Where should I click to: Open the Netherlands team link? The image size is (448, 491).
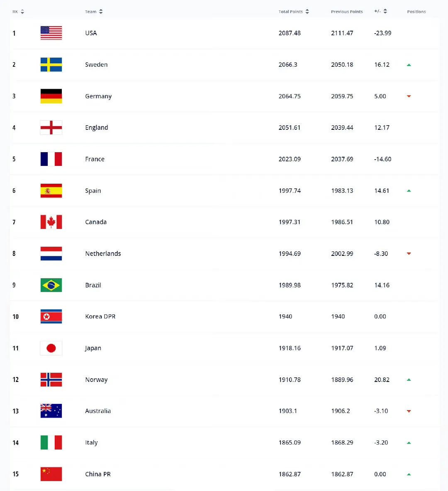[103, 254]
